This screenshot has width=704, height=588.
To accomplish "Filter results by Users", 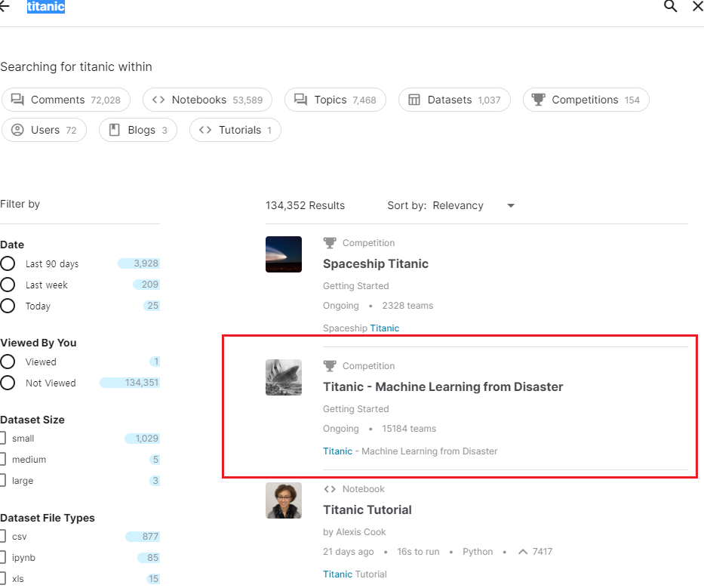I will point(44,130).
